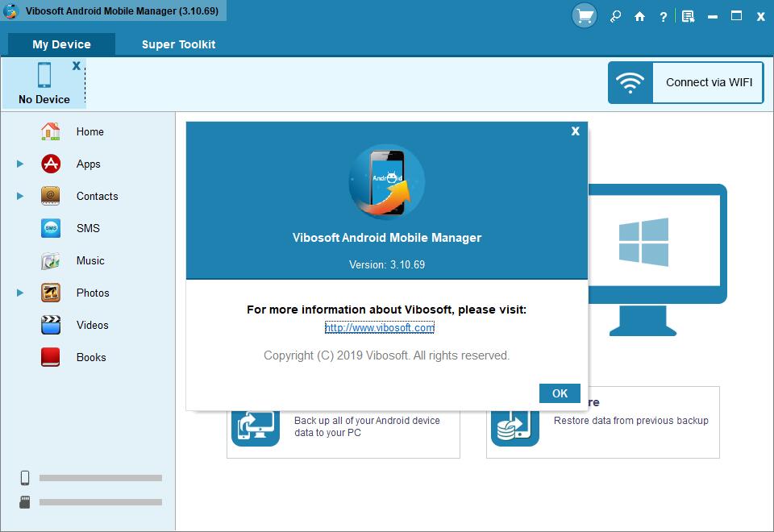The width and height of the screenshot is (774, 532).
Task: Expand the Contacts tree arrow
Action: [x=19, y=196]
